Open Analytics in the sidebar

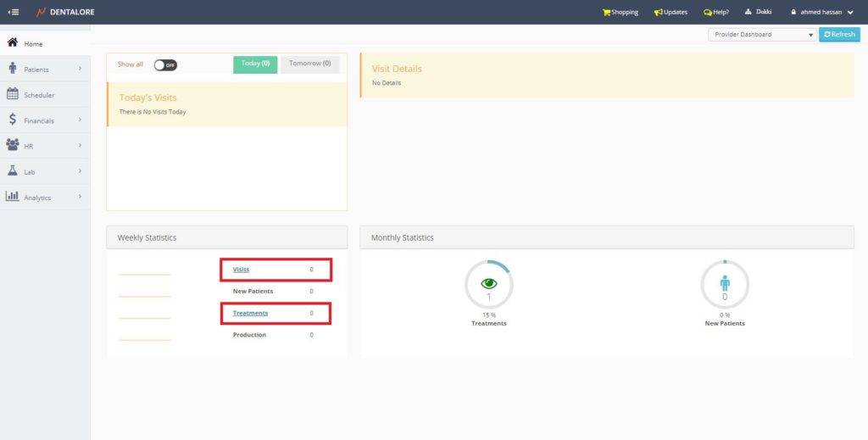click(37, 198)
